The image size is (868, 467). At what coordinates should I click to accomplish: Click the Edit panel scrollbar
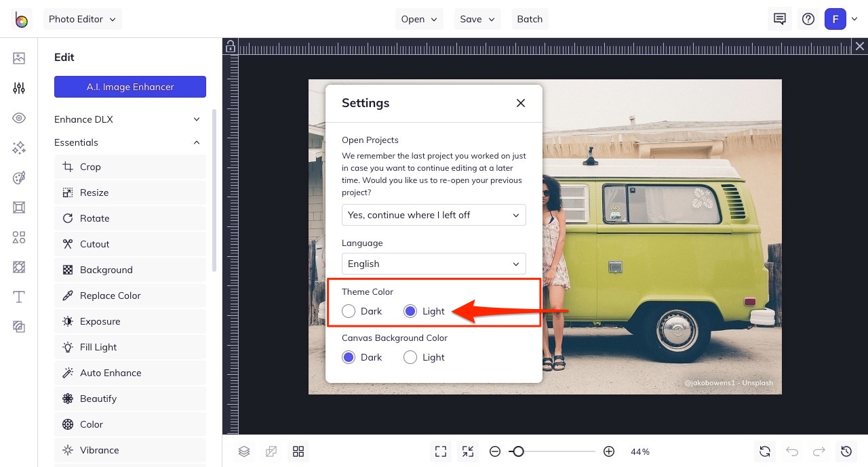coord(214,190)
